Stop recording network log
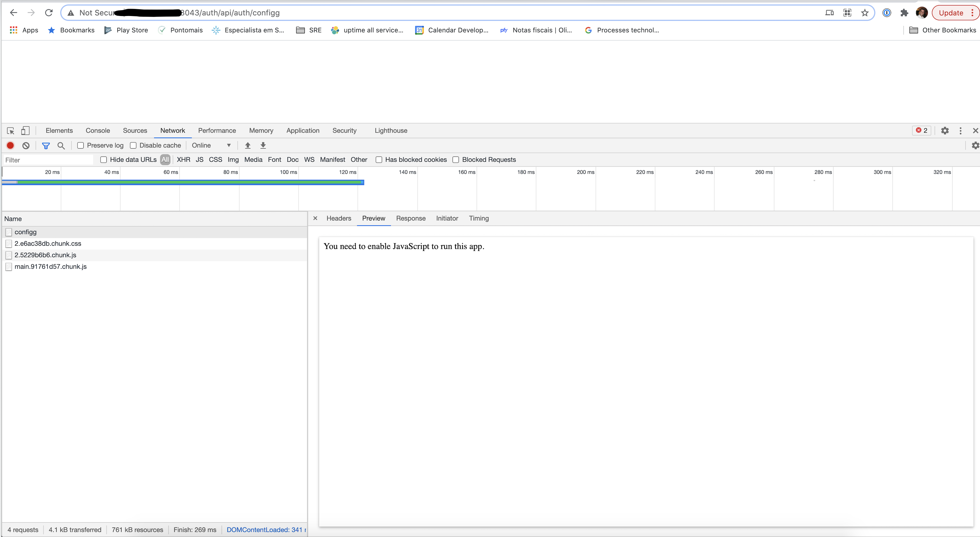 pos(10,145)
